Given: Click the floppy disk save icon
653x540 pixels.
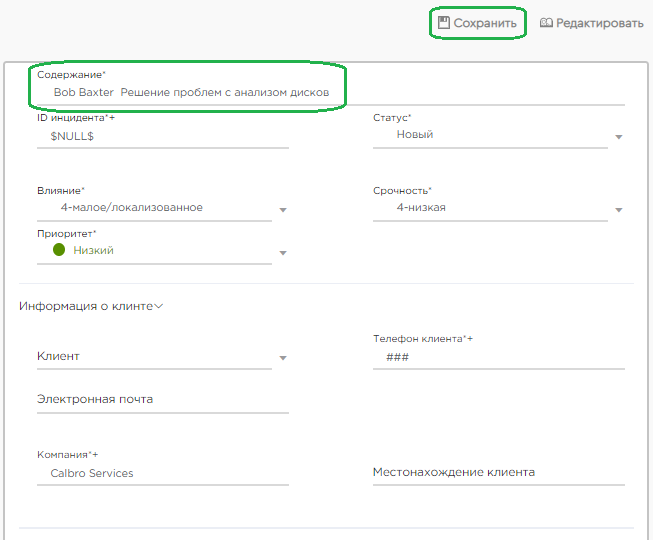Looking at the screenshot, I should pyautogui.click(x=444, y=23).
